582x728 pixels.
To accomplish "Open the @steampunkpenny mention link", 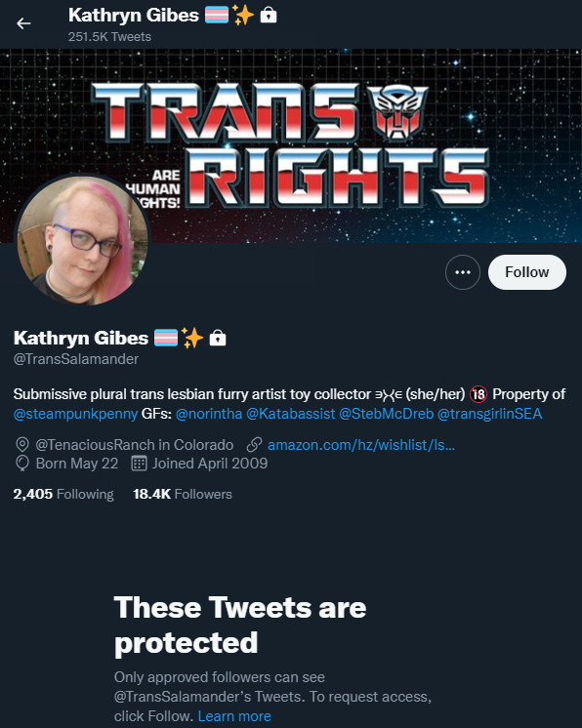I will [x=76, y=414].
